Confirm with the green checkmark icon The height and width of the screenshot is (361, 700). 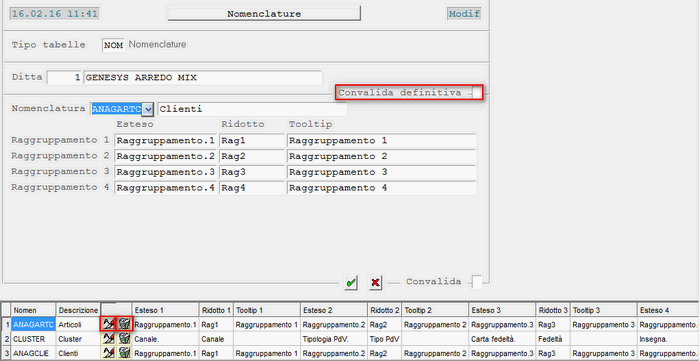pos(351,282)
